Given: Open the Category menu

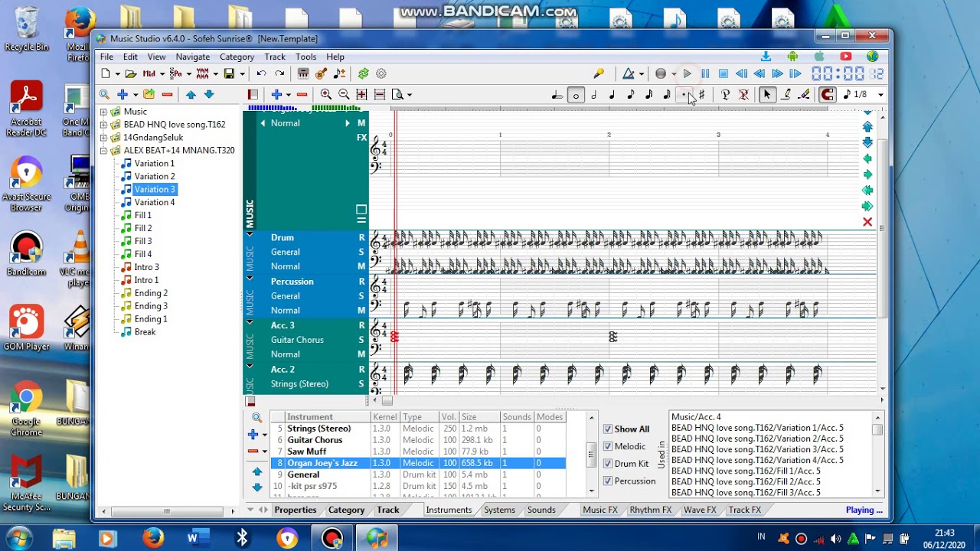Looking at the screenshot, I should [237, 57].
